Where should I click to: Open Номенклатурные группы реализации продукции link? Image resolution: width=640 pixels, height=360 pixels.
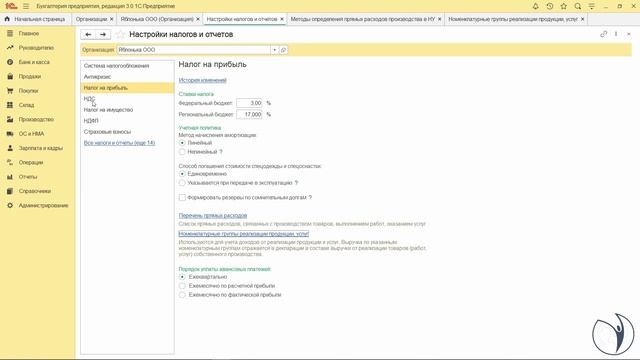[x=244, y=234]
